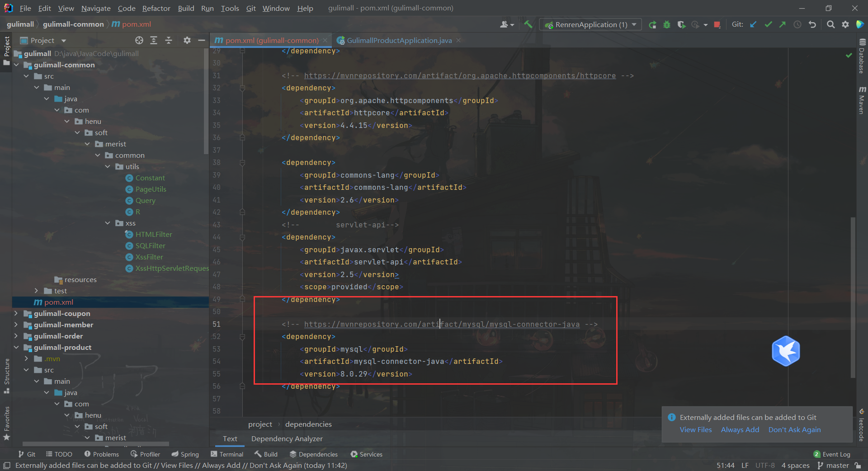The width and height of the screenshot is (868, 471).
Task: Open the Database tool window
Action: [862, 56]
